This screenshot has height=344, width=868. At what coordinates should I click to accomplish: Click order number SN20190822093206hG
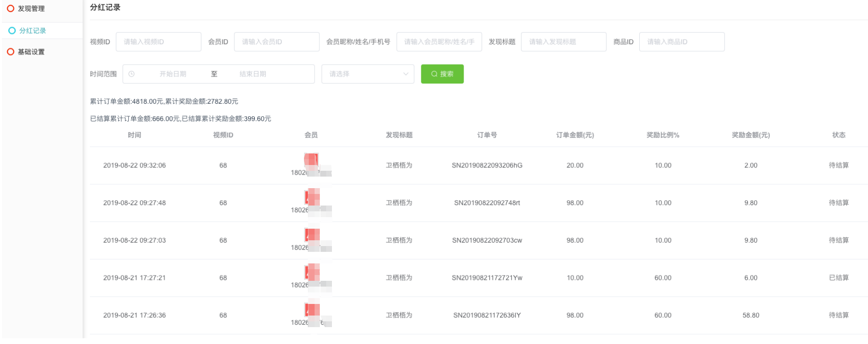click(487, 165)
